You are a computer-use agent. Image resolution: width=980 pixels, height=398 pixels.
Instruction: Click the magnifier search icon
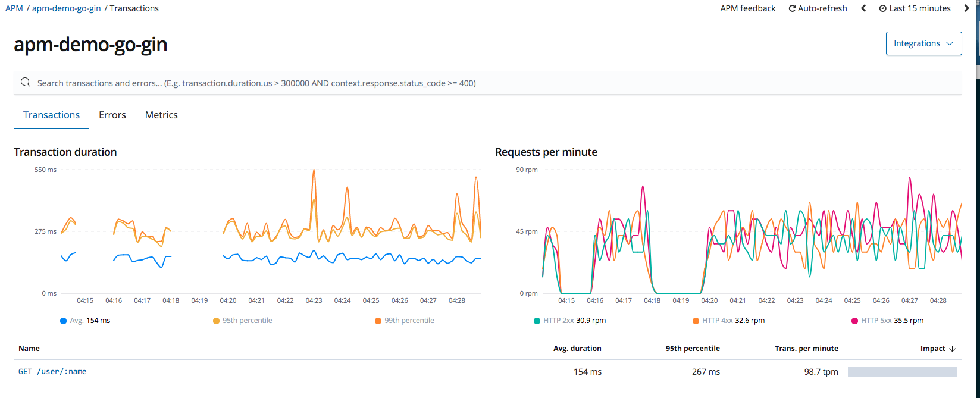pyautogui.click(x=26, y=83)
